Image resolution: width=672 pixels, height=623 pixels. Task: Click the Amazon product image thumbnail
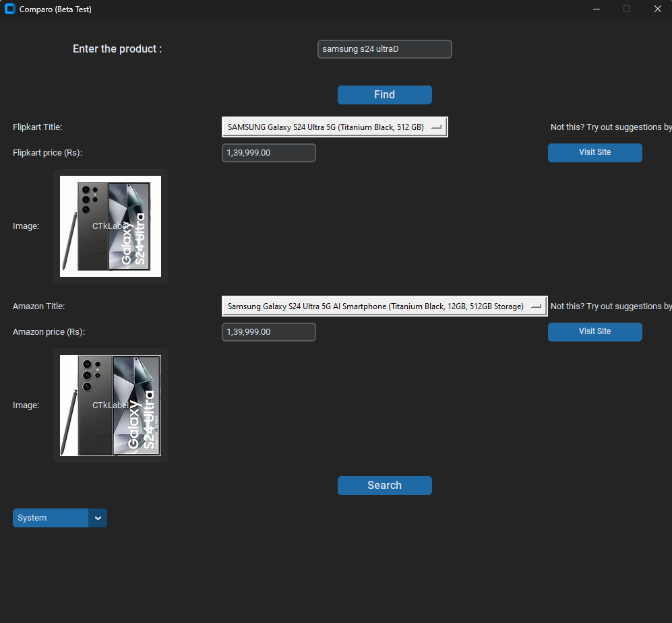tap(111, 405)
